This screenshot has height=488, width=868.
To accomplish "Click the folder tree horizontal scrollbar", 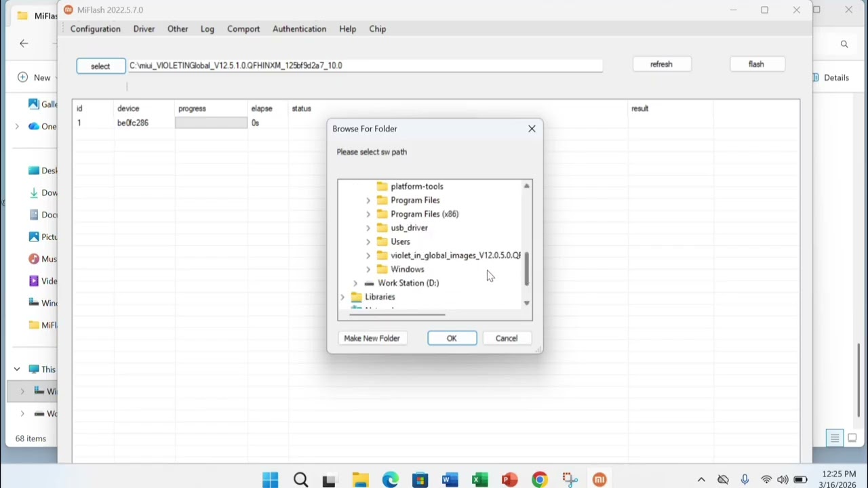I will [397, 314].
